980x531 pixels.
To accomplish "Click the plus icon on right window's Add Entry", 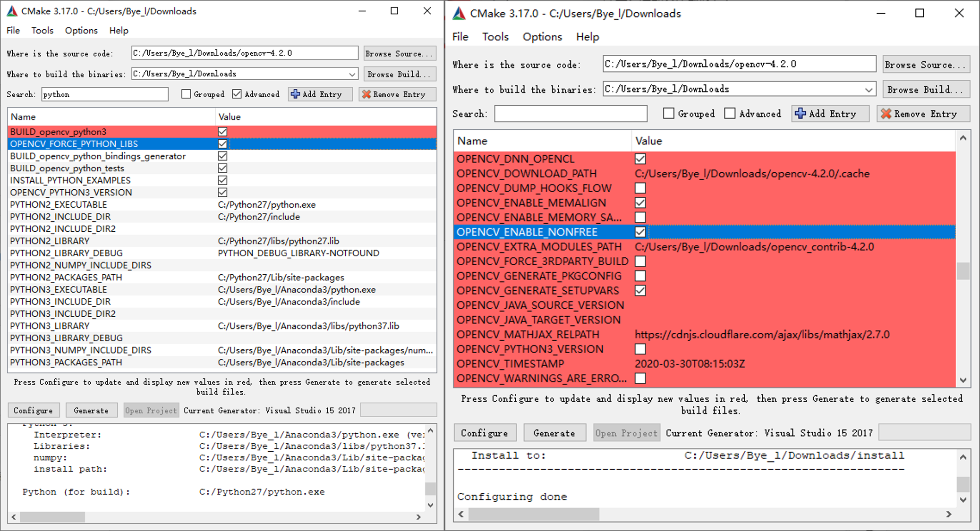I will click(x=801, y=114).
